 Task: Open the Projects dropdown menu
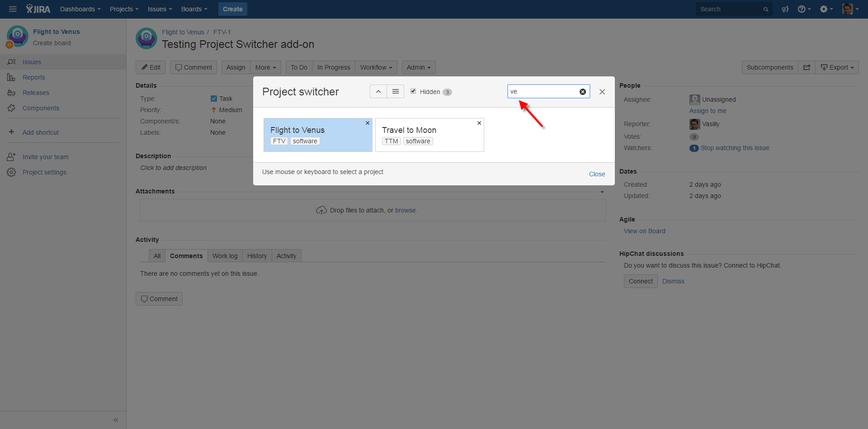[x=124, y=9]
